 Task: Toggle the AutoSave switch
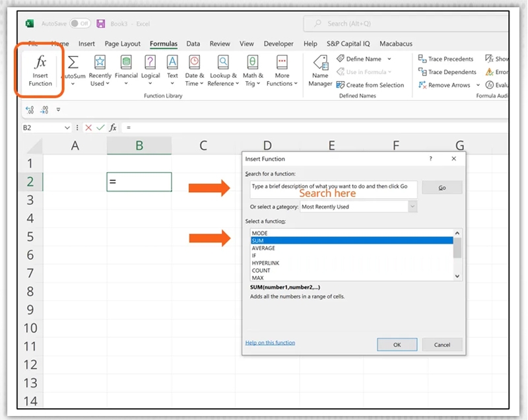pos(80,24)
